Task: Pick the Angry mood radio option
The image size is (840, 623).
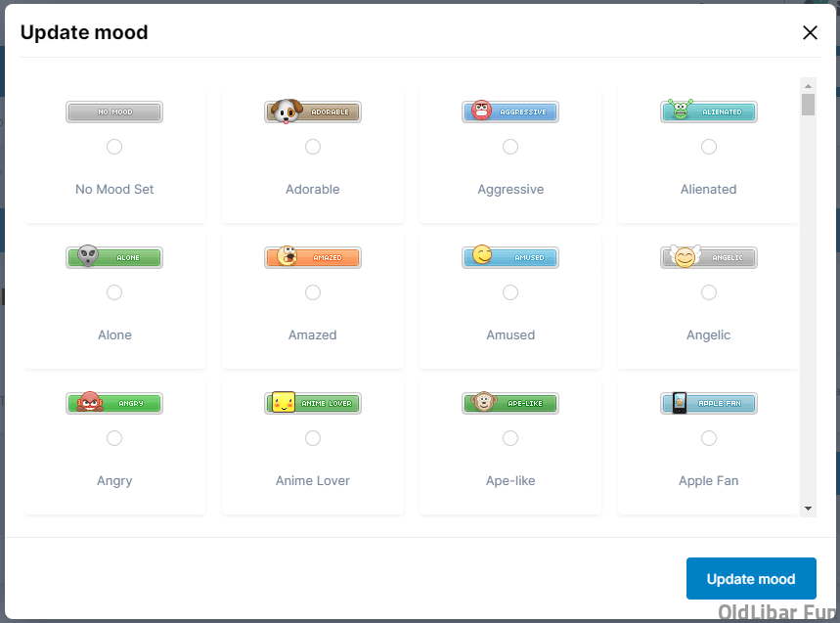Action: click(114, 438)
